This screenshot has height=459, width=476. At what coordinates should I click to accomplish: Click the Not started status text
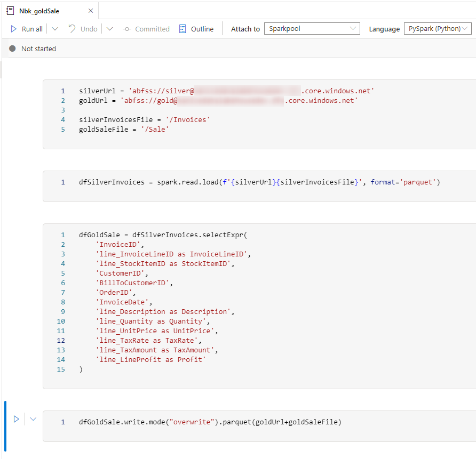point(38,49)
